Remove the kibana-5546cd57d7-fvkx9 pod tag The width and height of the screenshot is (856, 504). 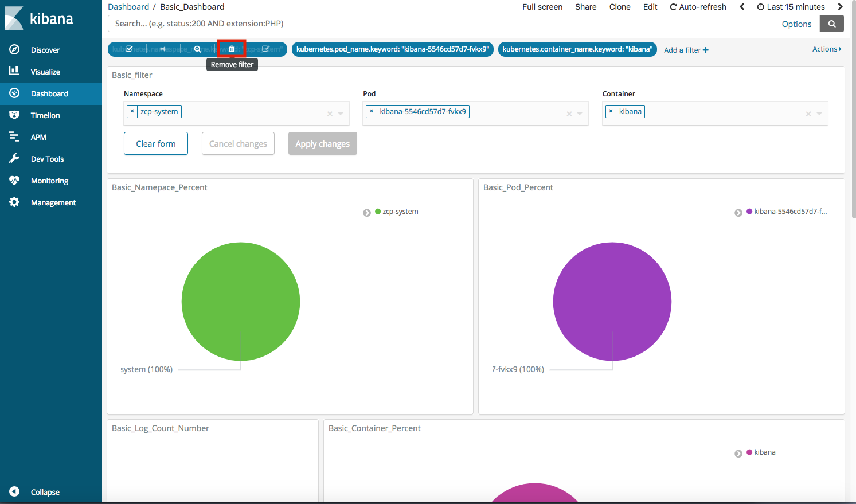372,111
